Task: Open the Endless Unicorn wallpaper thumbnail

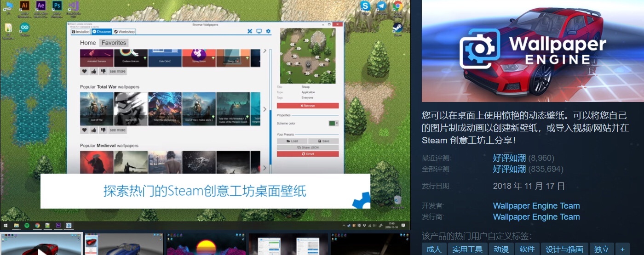Action: (x=131, y=58)
